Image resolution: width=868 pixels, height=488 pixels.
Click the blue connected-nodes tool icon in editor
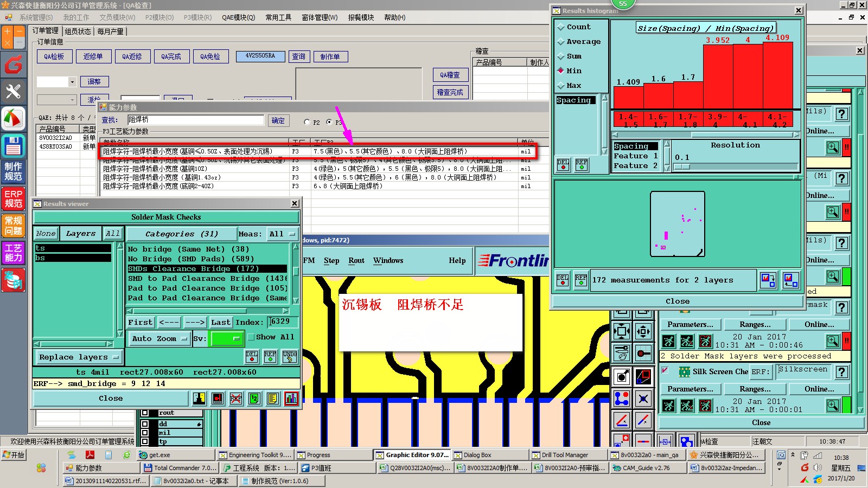point(622,399)
